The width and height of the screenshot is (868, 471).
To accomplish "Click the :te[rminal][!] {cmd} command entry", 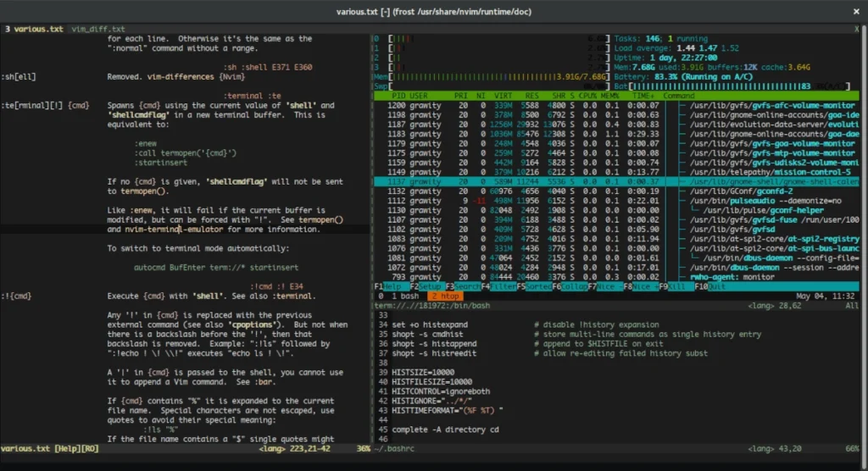I will click(45, 105).
